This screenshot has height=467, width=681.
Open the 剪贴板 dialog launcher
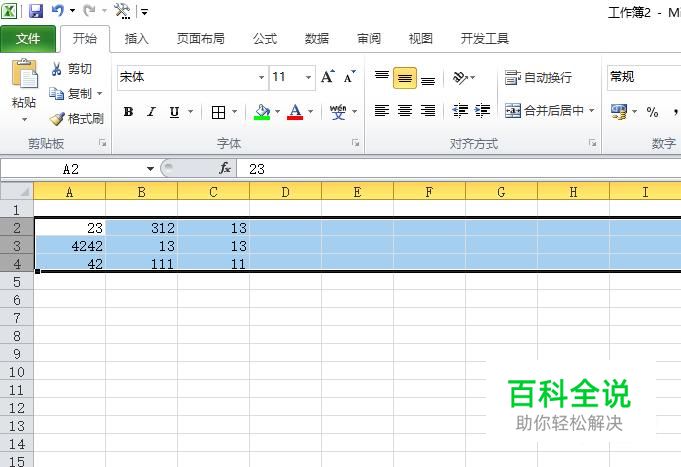(x=102, y=142)
